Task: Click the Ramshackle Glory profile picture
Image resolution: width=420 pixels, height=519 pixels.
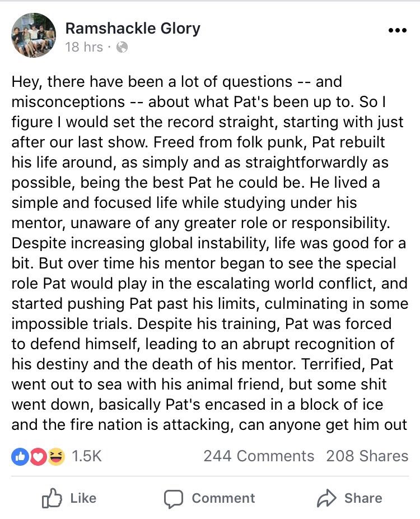Action: 34,35
